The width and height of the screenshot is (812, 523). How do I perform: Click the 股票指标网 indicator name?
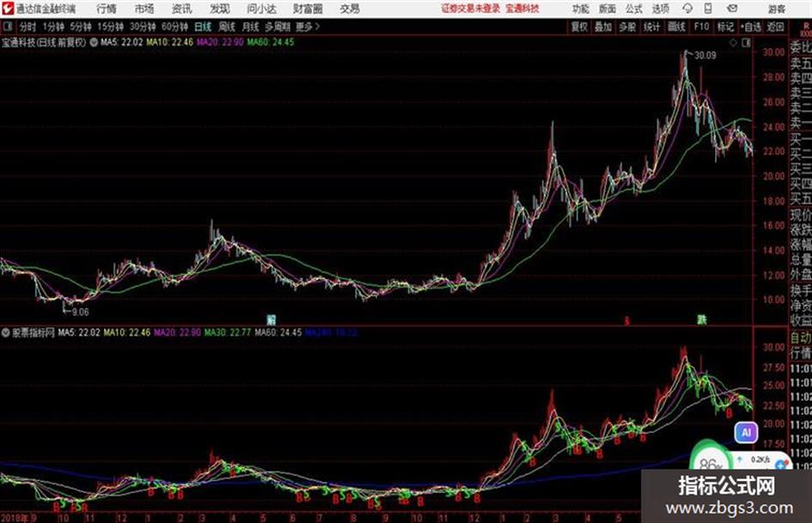pyautogui.click(x=34, y=332)
